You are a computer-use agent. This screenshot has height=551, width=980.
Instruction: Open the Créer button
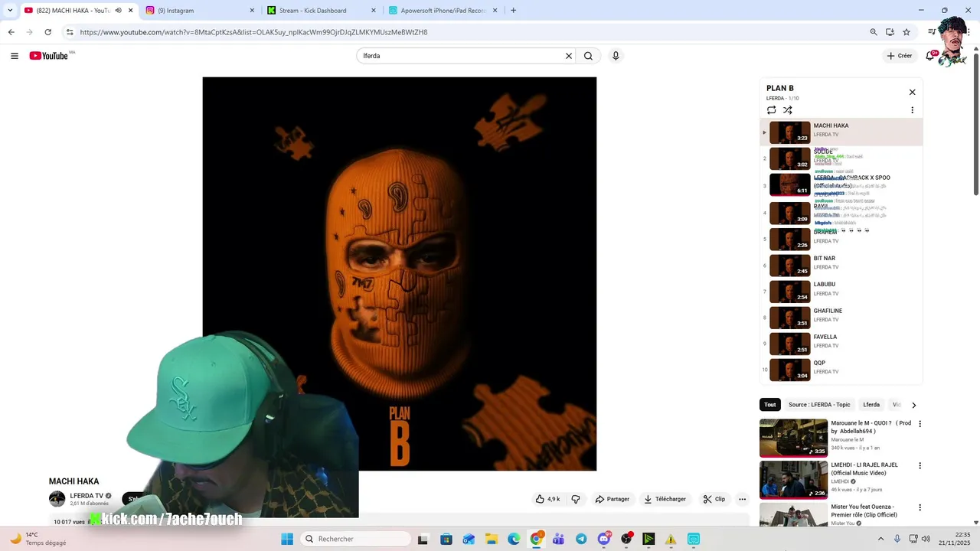coord(900,56)
